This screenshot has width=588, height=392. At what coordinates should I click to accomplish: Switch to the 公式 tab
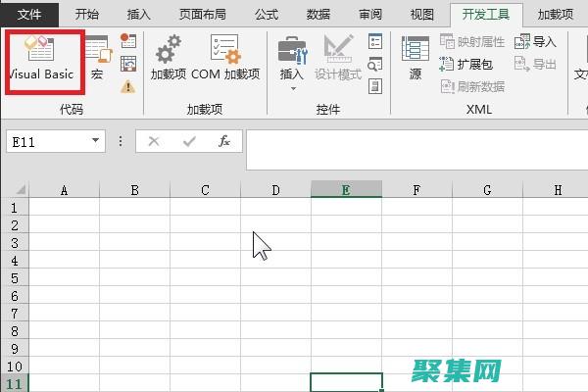click(x=267, y=15)
